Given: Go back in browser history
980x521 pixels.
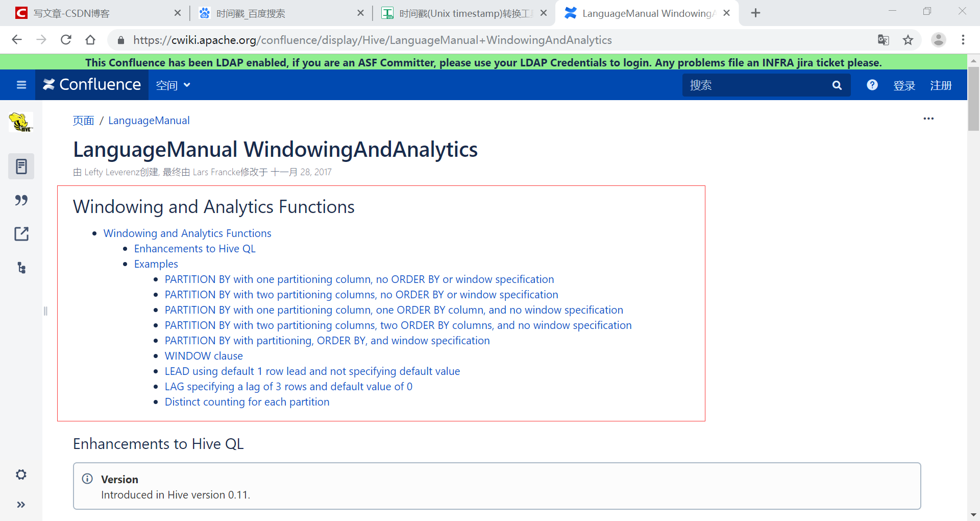Looking at the screenshot, I should [x=17, y=40].
